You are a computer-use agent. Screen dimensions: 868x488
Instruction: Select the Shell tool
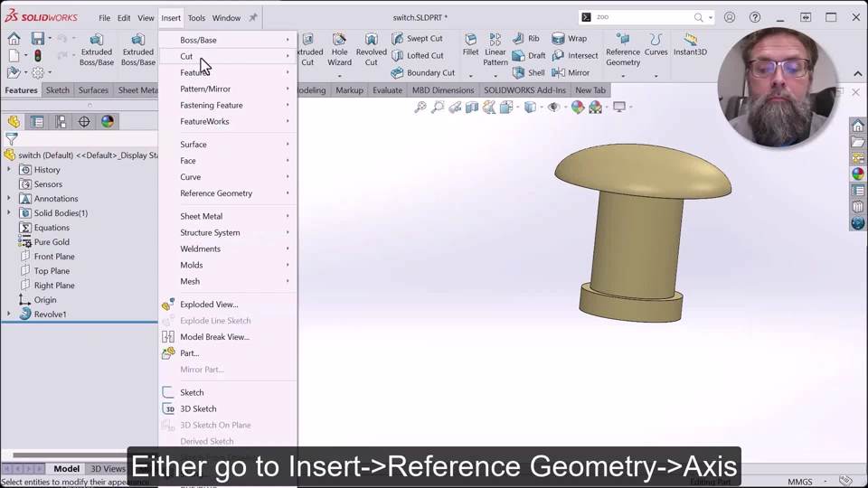tap(528, 72)
